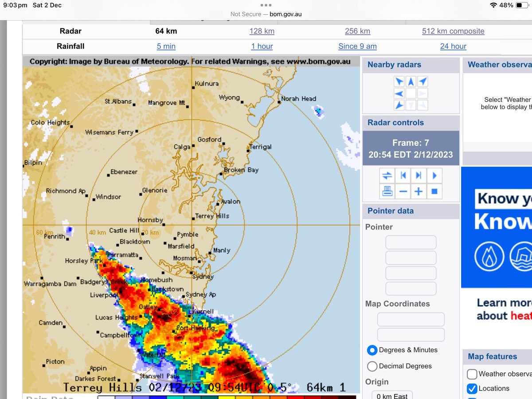Tap the bom.gov.au address bar
The height and width of the screenshot is (399, 532).
point(266,14)
